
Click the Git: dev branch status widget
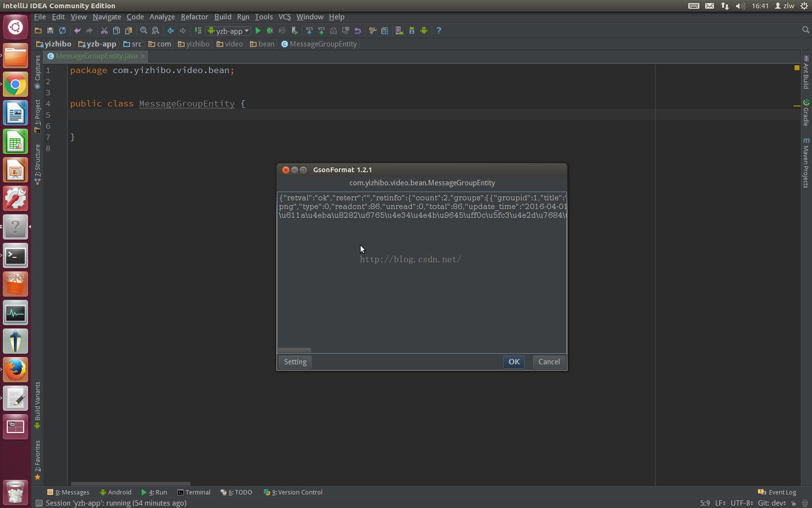pos(771,503)
